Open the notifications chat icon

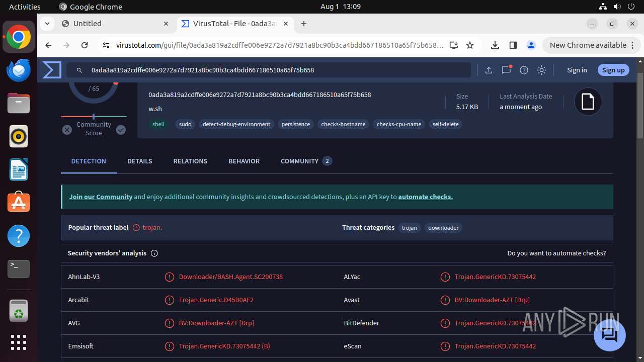(506, 70)
